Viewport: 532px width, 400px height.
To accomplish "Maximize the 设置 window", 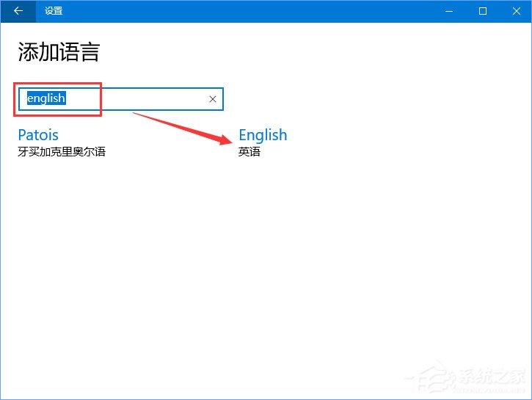I will tap(483, 11).
